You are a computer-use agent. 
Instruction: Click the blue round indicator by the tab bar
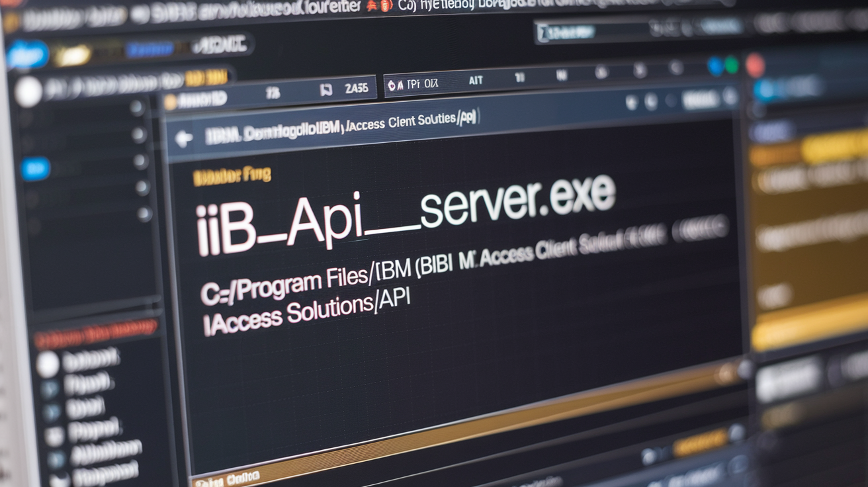click(x=715, y=66)
